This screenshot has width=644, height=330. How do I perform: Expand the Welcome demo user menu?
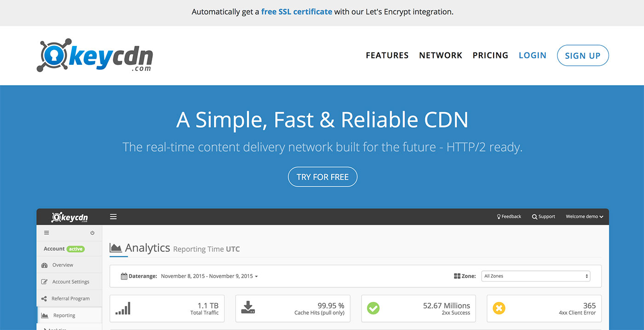click(x=584, y=216)
